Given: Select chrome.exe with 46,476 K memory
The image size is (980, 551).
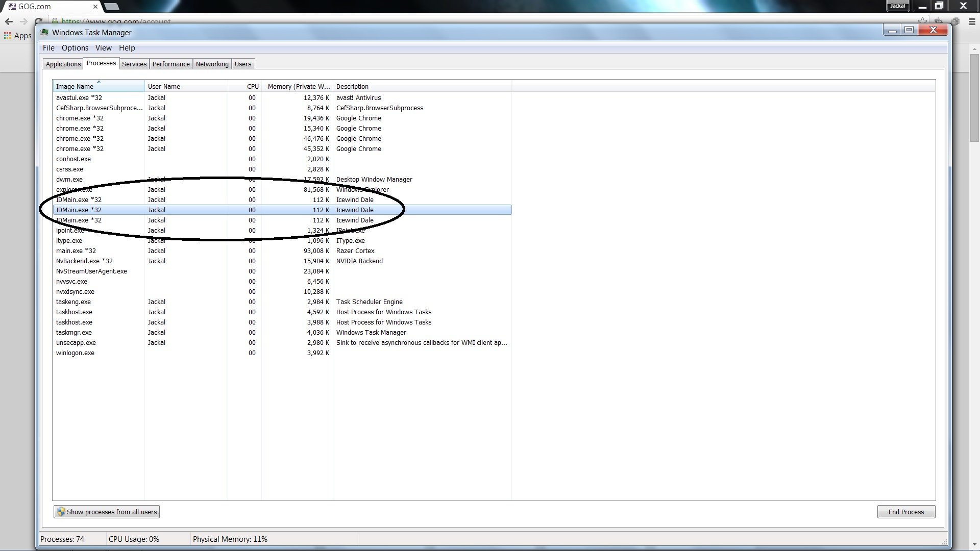Looking at the screenshot, I should pos(282,139).
